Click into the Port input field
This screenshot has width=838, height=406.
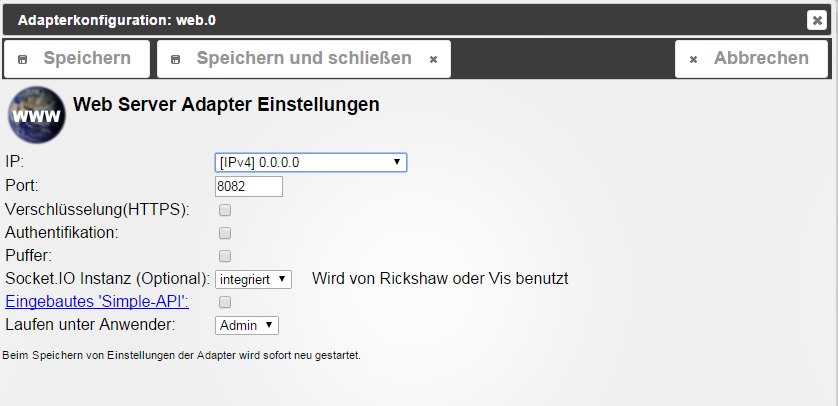click(x=249, y=186)
